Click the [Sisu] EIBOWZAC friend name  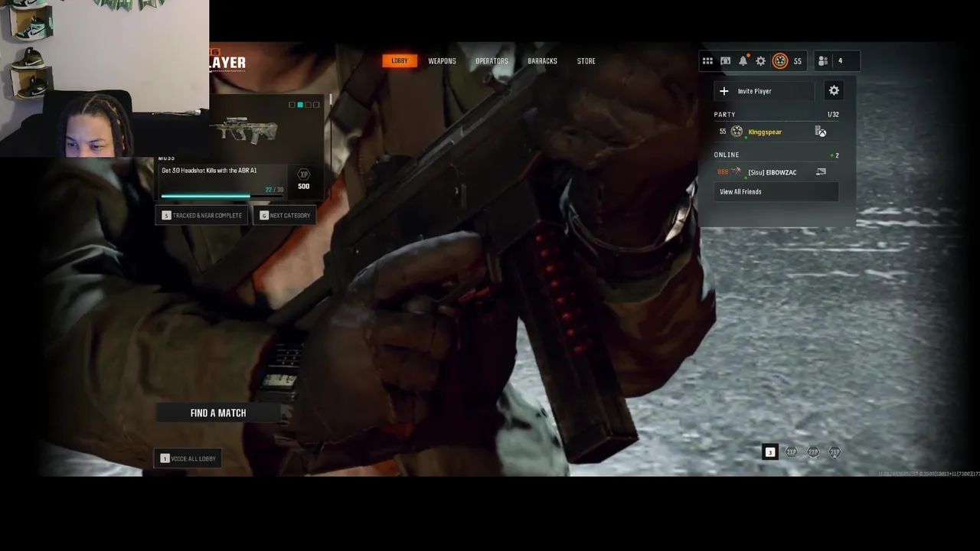click(x=773, y=173)
